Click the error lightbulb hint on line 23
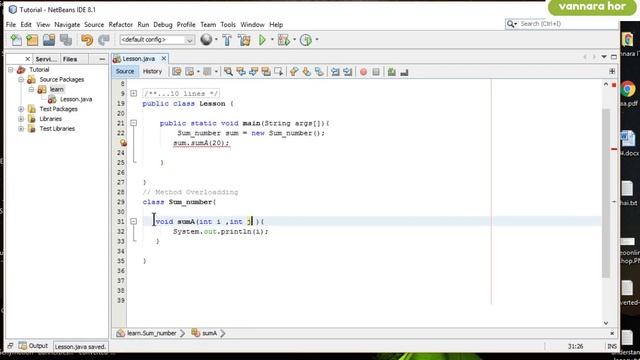The width and height of the screenshot is (640, 360). point(123,142)
